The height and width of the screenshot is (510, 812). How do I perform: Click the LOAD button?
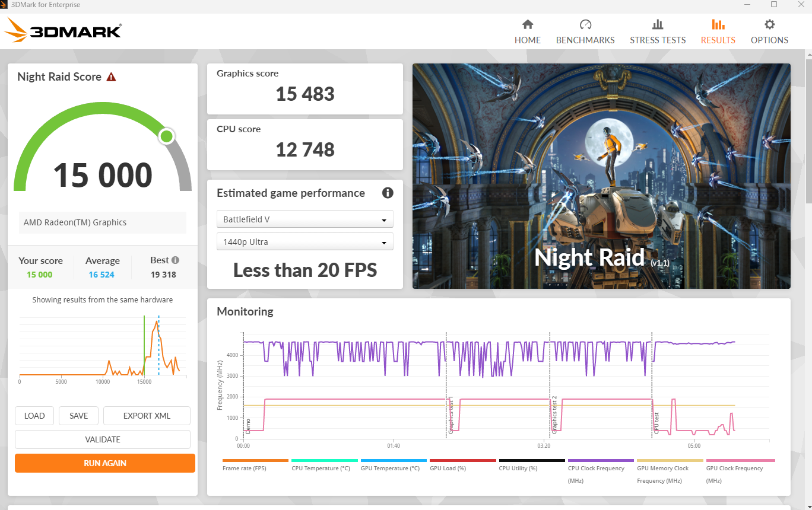point(34,416)
